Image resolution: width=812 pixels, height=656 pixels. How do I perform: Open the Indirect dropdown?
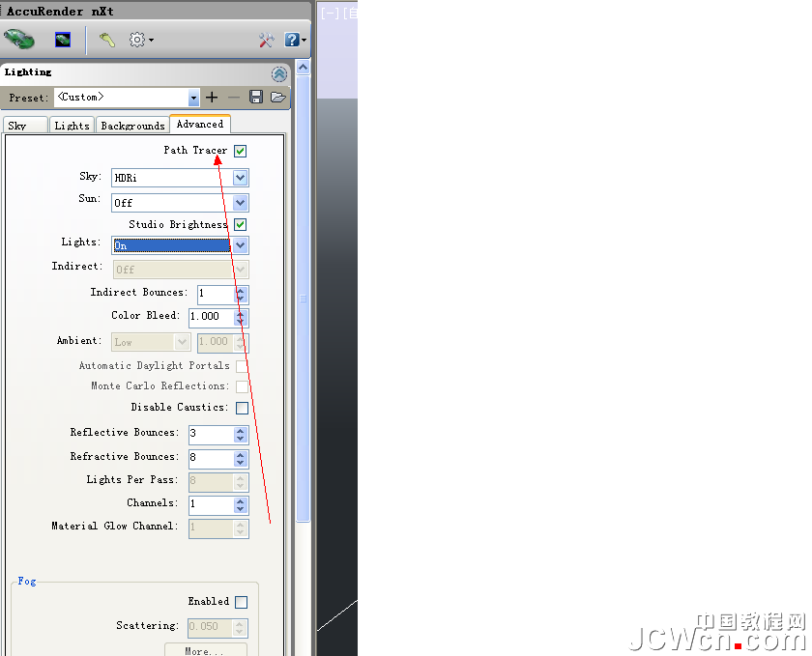[x=180, y=270]
